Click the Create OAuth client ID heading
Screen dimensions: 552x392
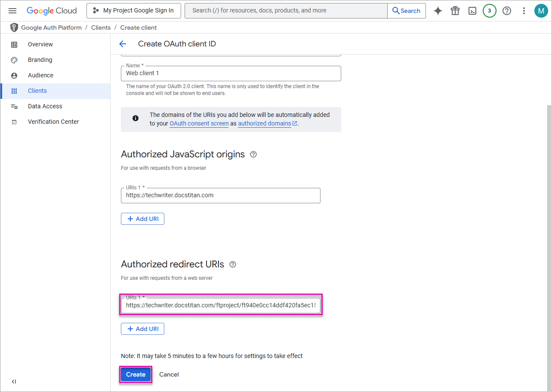[177, 44]
